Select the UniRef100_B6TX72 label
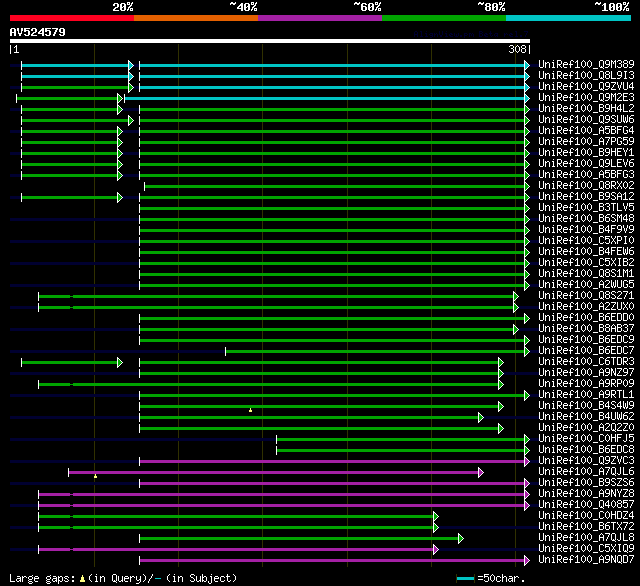Image resolution: width=640 pixels, height=586 pixels. (586, 527)
